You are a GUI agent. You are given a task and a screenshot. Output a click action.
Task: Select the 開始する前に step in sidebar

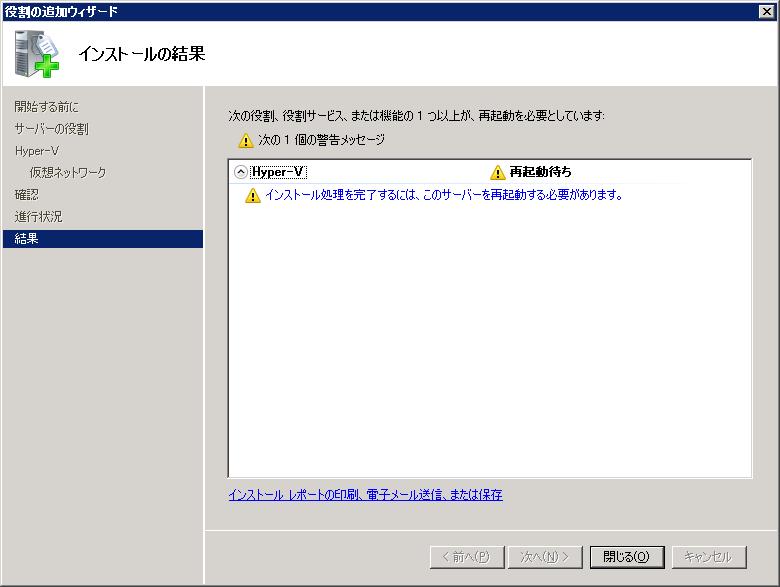pos(47,106)
